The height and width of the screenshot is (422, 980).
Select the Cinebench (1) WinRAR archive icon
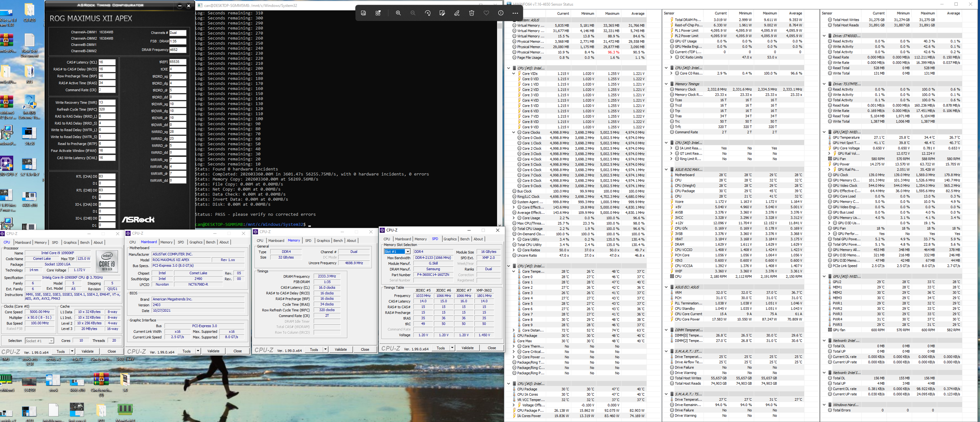[x=101, y=385]
